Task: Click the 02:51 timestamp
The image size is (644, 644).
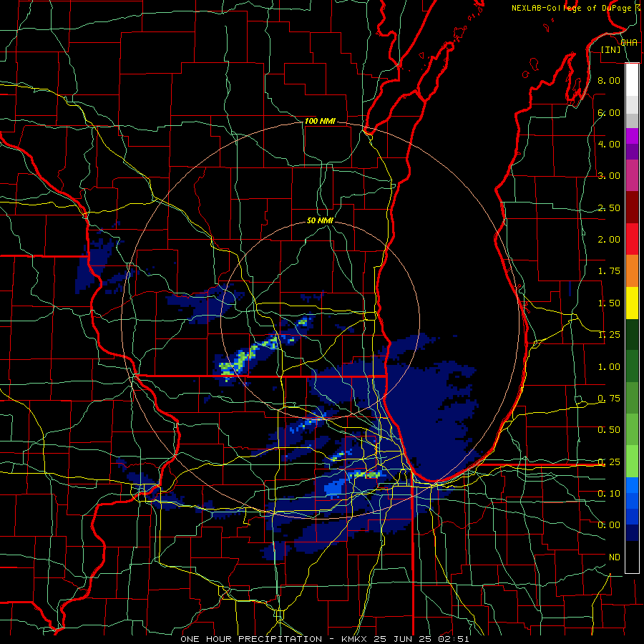Action: (x=454, y=639)
